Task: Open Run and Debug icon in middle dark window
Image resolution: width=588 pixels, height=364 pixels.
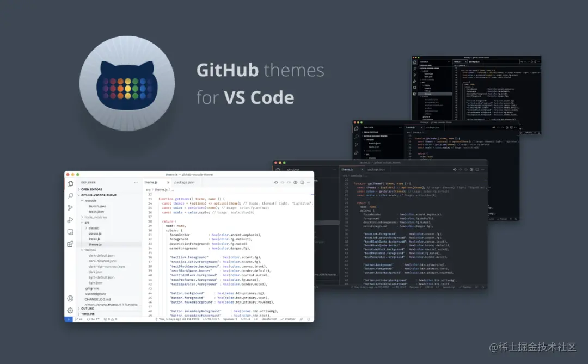Action: pos(356,152)
